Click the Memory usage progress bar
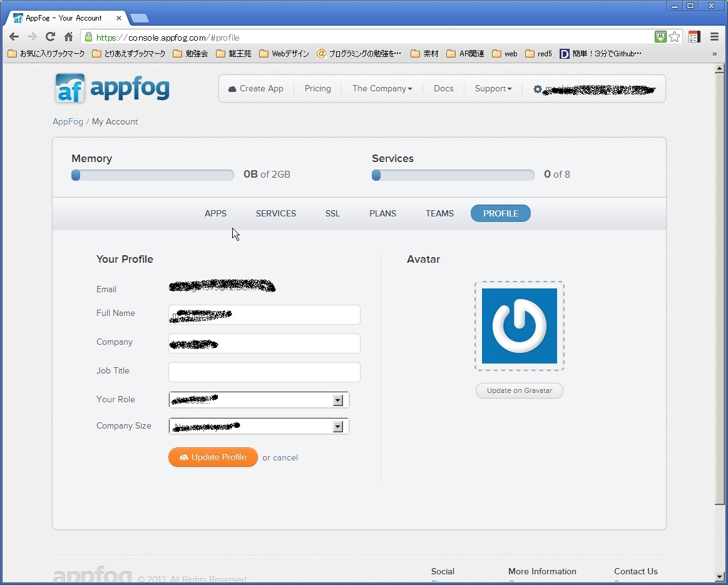Screen dimensions: 728x585 coord(153,175)
